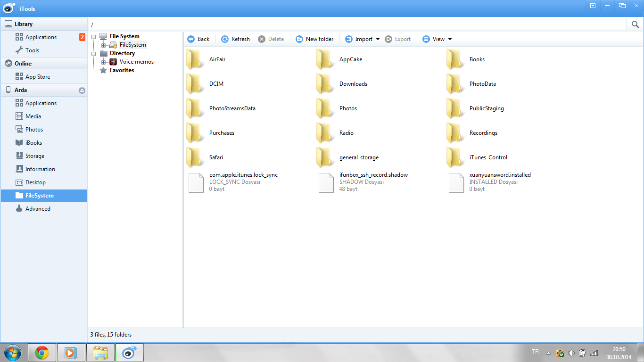Select the Photos folder icon in the file pane
This screenshot has width=644, height=362.
[326, 108]
